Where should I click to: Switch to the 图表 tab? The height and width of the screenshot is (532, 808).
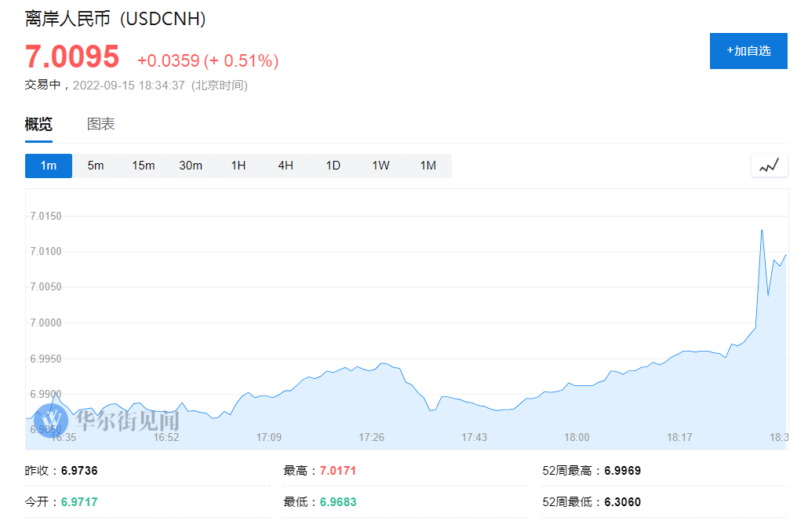pyautogui.click(x=101, y=124)
